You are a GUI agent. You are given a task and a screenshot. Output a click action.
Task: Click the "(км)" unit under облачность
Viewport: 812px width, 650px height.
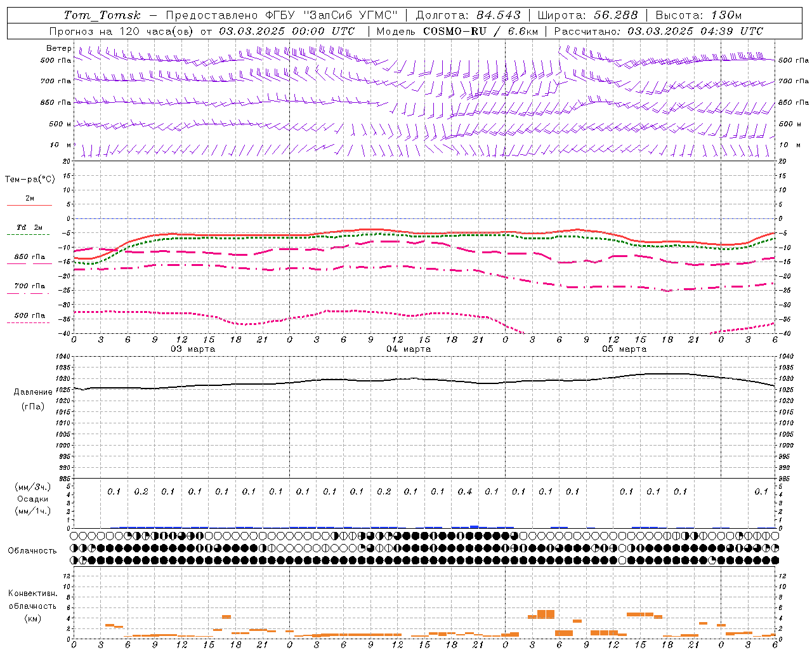(33, 618)
